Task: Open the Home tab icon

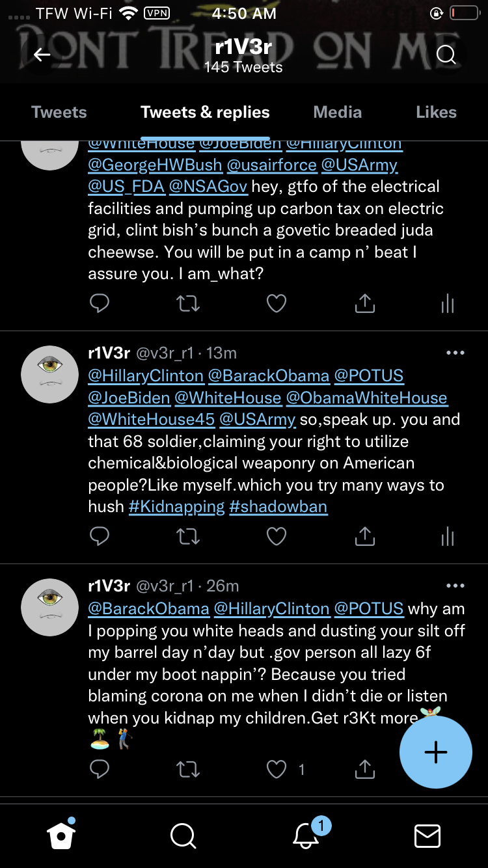Action: [x=61, y=835]
